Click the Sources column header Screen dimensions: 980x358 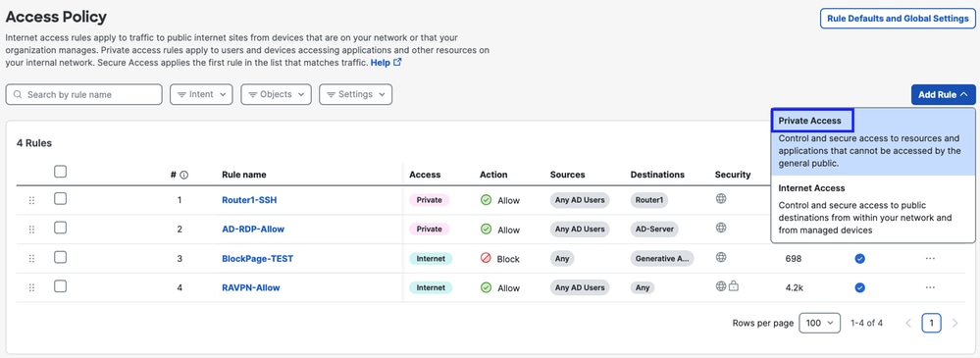(x=568, y=175)
